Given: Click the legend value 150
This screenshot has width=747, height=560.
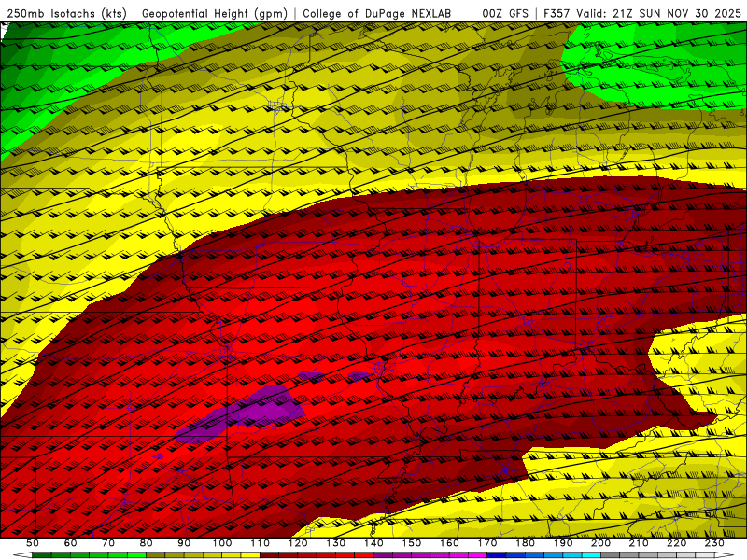Looking at the screenshot, I should click(x=412, y=543).
